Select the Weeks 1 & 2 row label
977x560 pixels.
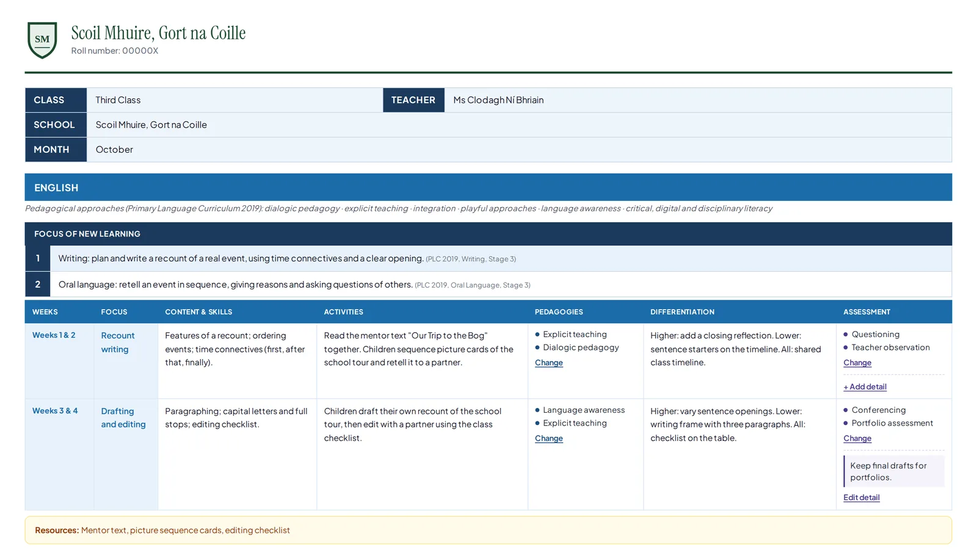pos(54,335)
